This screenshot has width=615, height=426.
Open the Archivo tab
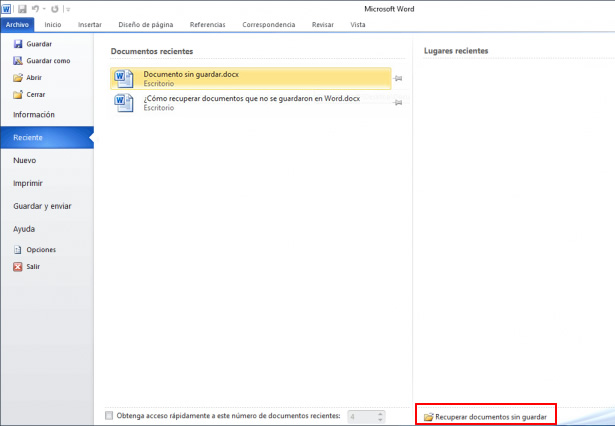(x=17, y=24)
